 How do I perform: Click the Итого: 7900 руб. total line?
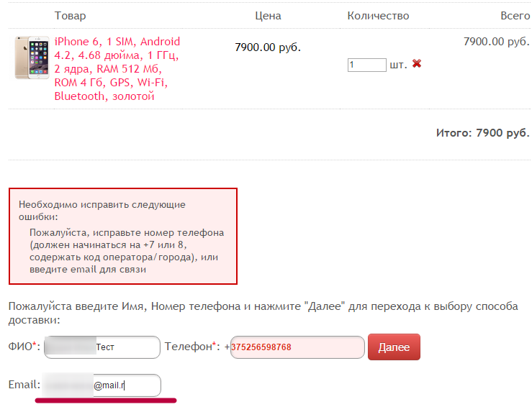482,133
